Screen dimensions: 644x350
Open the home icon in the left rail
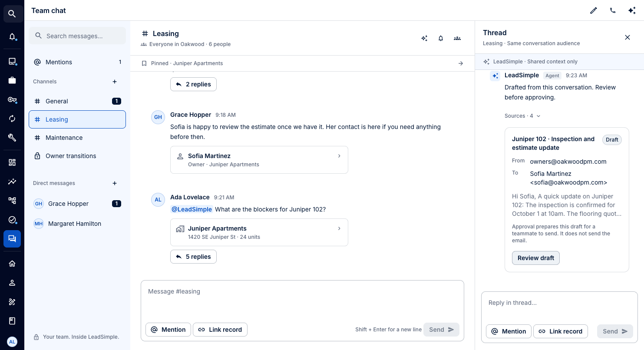click(x=12, y=264)
